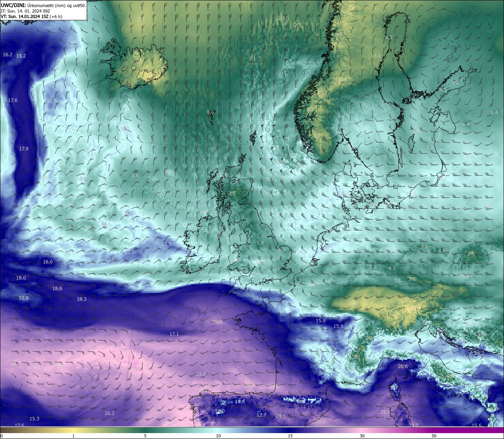Click the 16.6 value label
Viewport: 504px width, 439px height.
(x=48, y=262)
